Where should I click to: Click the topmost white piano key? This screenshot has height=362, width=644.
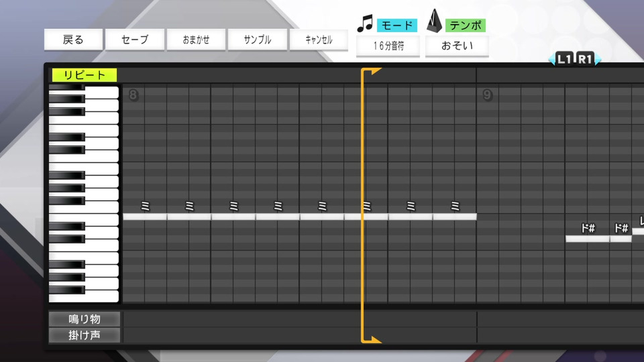101,92
